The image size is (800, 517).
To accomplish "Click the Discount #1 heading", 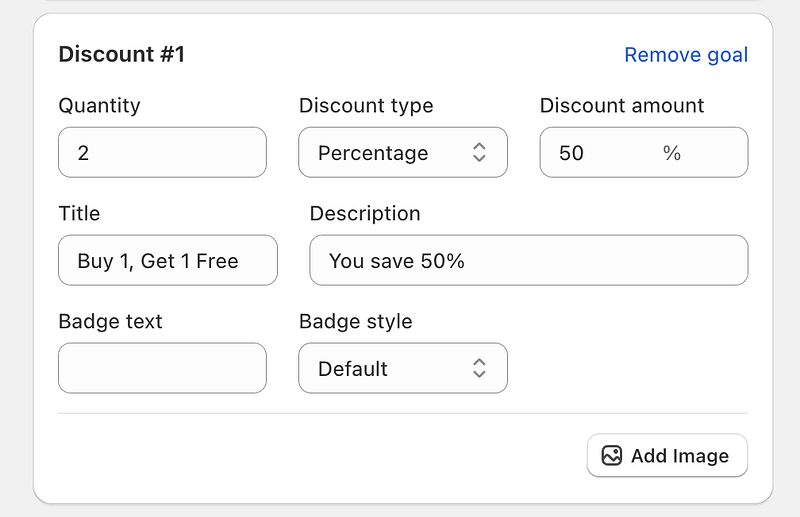I will click(x=121, y=54).
